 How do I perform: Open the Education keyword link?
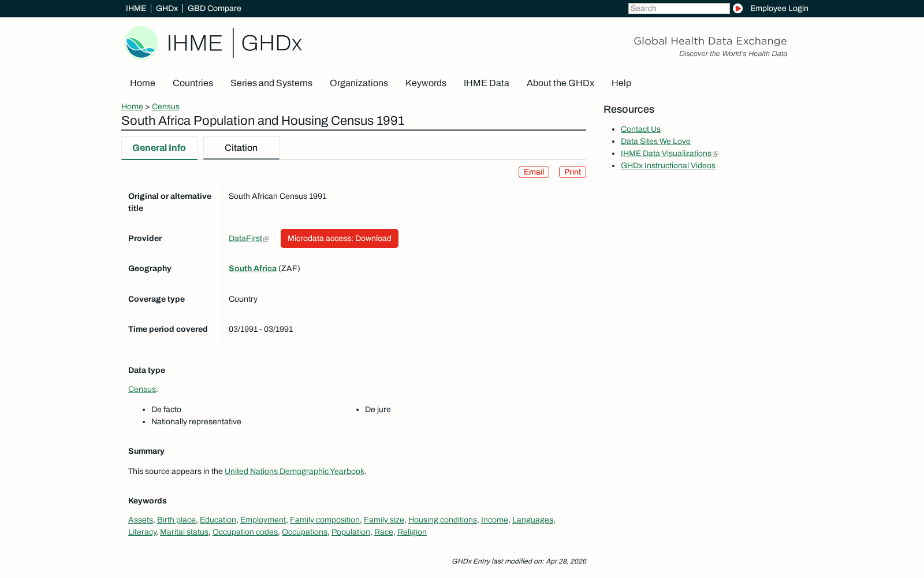pyautogui.click(x=218, y=520)
